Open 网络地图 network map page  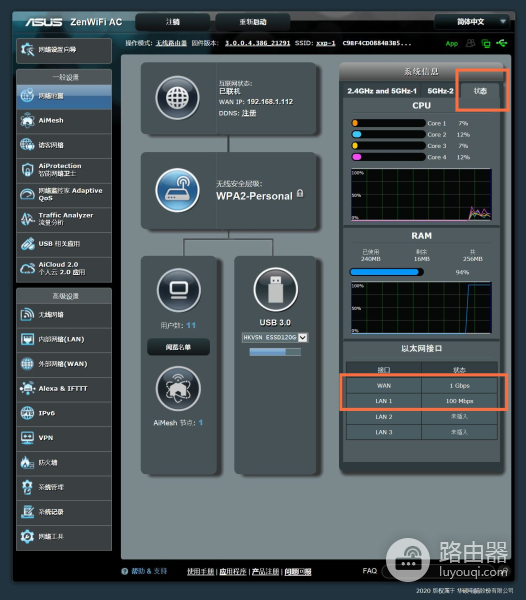64,96
